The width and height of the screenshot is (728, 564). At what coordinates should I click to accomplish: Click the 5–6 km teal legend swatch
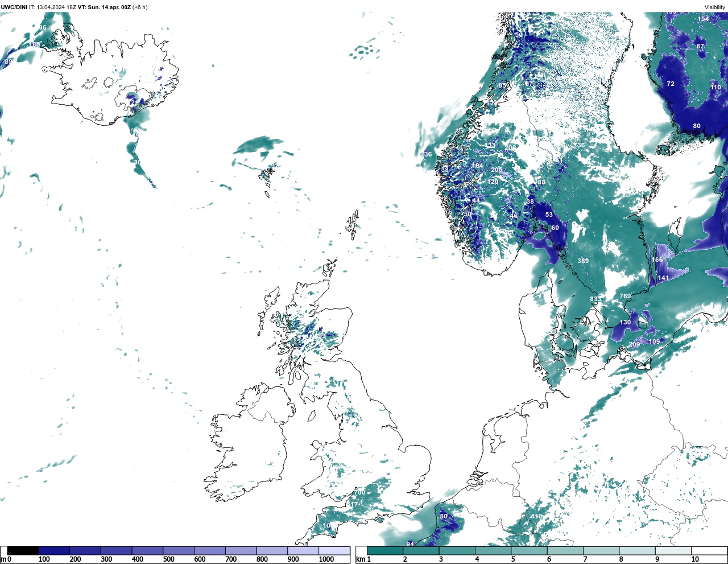(529, 550)
